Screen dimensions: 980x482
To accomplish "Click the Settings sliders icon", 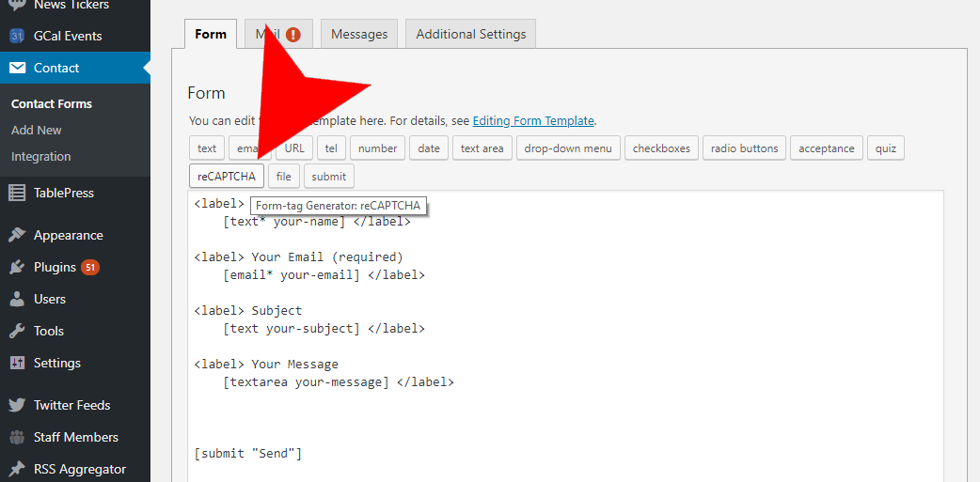I will point(17,363).
